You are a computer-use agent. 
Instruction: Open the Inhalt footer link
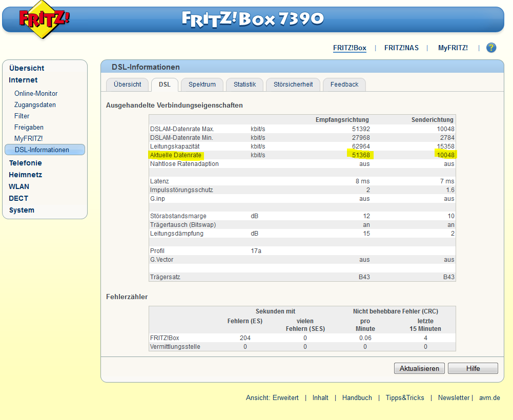(x=320, y=398)
